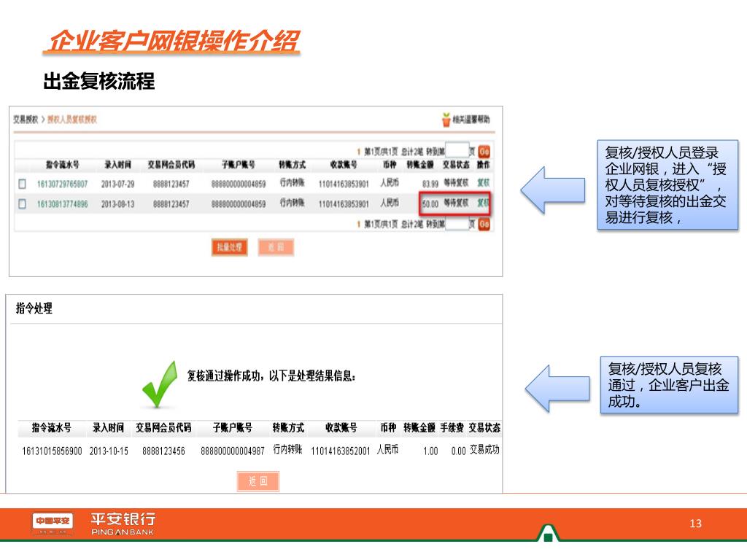The width and height of the screenshot is (747, 560).
Task: Click the 授权人员复核授权 breadcrumb
Action: click(x=72, y=120)
